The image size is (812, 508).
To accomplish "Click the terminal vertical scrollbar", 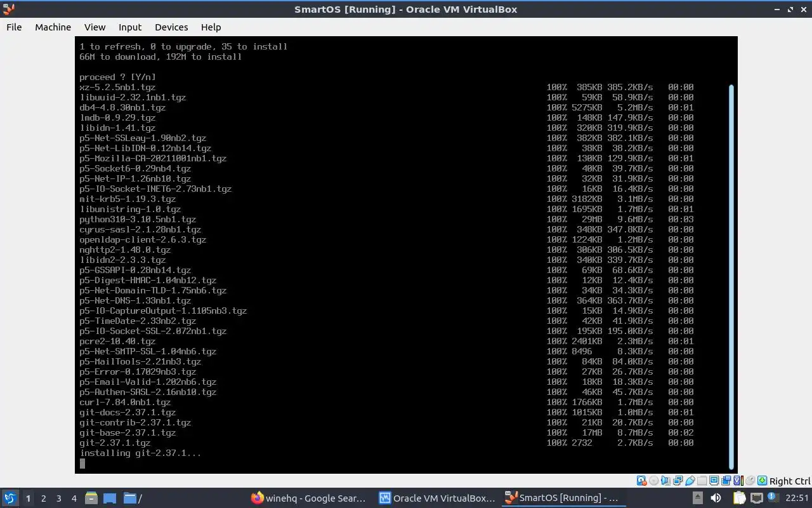I will pos(731,276).
